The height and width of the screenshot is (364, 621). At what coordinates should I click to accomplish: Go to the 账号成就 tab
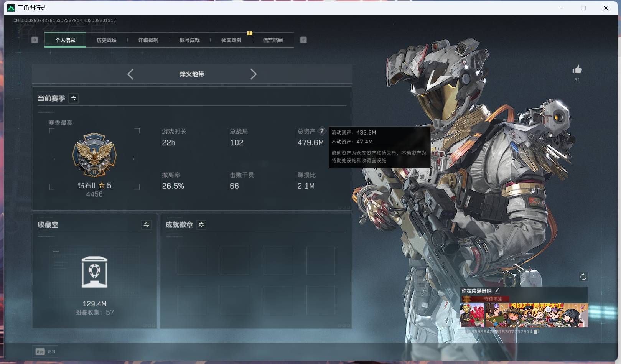click(x=189, y=40)
